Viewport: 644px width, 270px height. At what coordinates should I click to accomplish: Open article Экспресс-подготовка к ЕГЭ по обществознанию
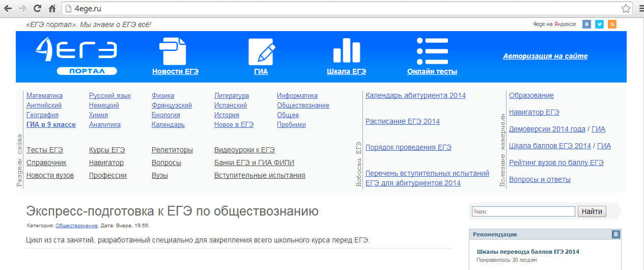pos(172,211)
